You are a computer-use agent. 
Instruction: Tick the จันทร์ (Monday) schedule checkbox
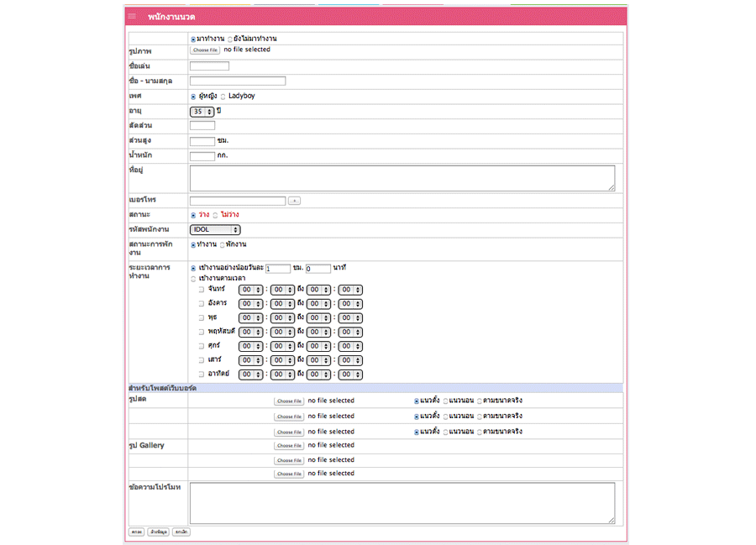click(x=201, y=290)
